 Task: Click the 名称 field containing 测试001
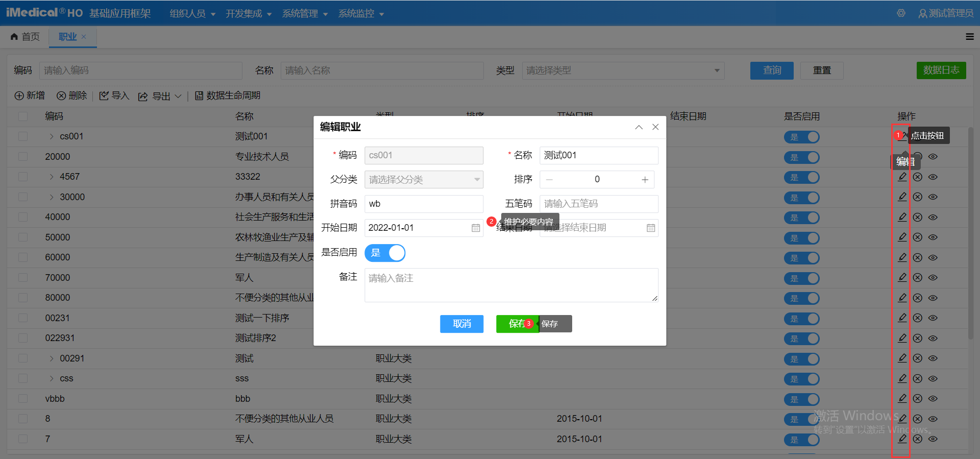(599, 155)
